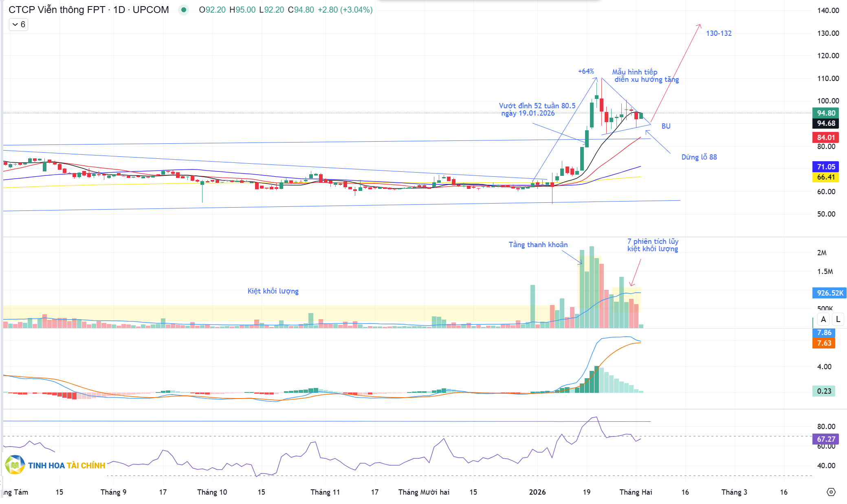The image size is (847, 504).
Task: Select the 'BU' text annotation
Action: [x=666, y=126]
